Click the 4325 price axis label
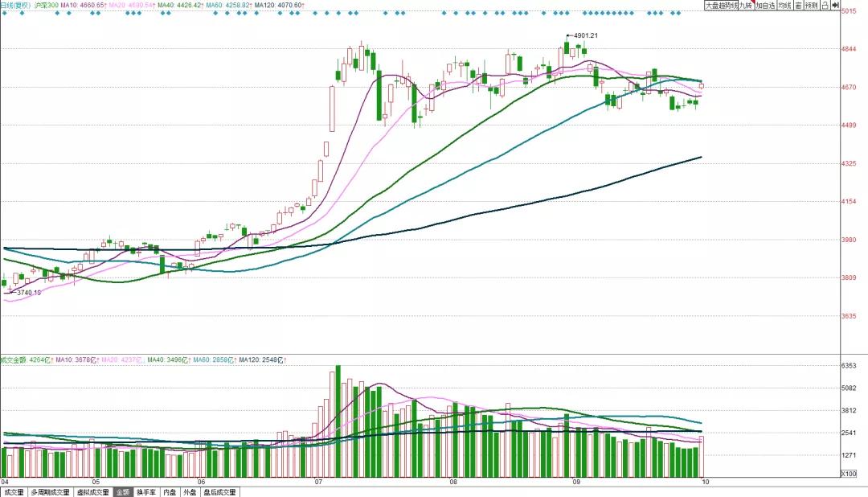868x497 pixels. coord(849,163)
